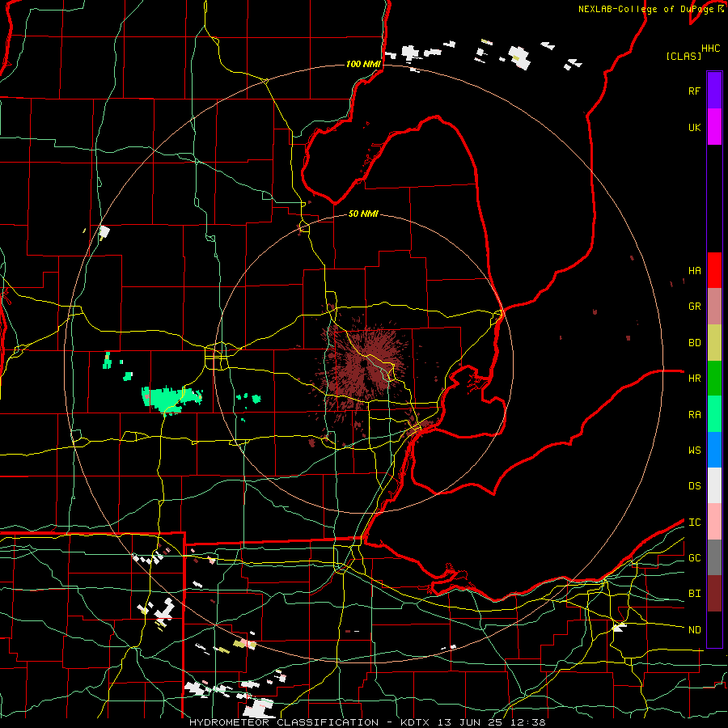Click the biological echo cluster at radar center
The height and width of the screenshot is (728, 728).
coord(363,363)
